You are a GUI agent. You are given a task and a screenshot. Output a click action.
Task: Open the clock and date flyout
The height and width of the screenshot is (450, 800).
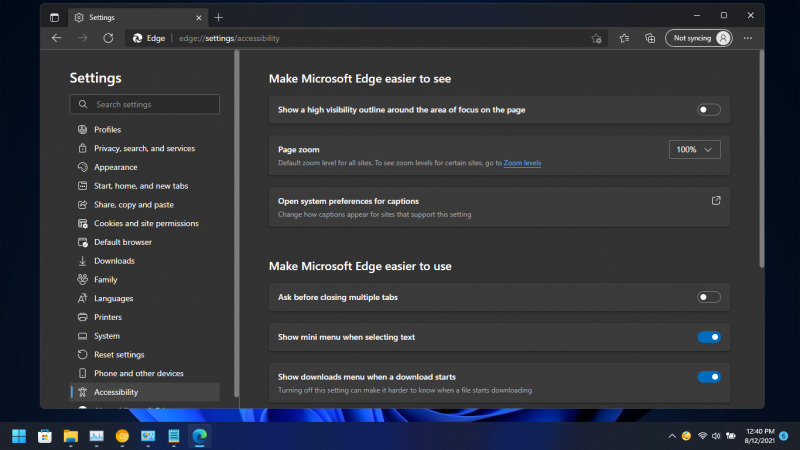pyautogui.click(x=759, y=436)
